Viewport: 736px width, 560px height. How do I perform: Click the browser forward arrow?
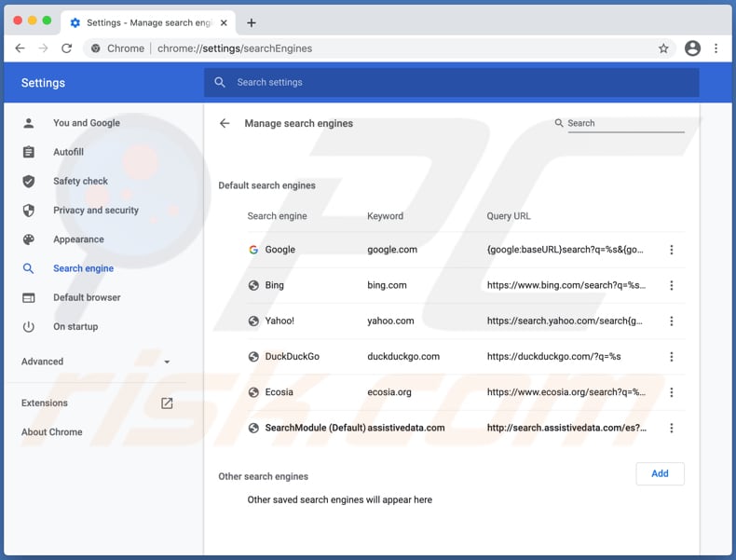(x=43, y=48)
